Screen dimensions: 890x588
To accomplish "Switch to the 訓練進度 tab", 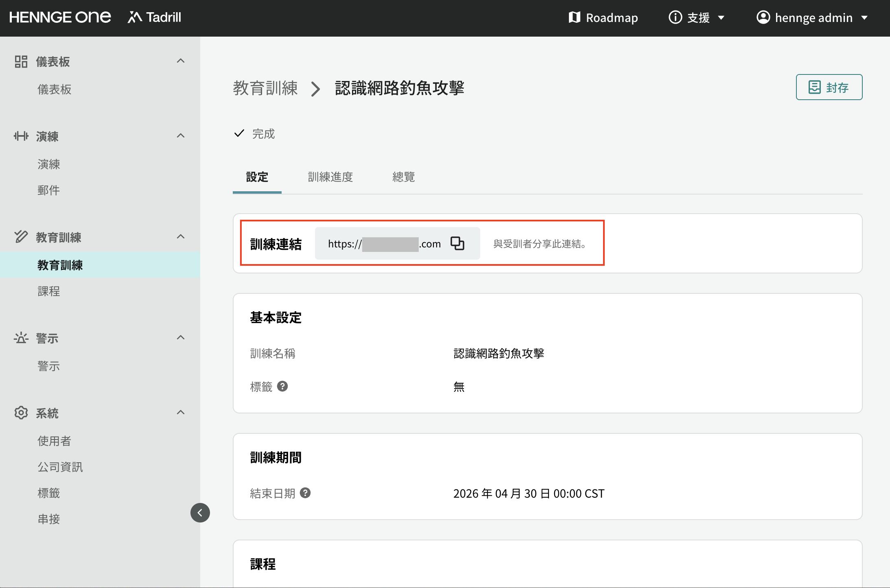I will [x=330, y=177].
